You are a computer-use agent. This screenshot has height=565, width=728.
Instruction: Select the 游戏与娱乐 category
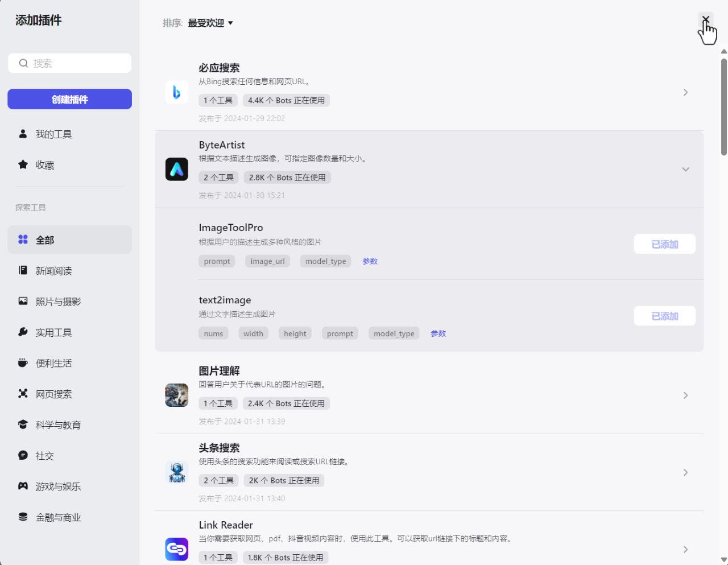[58, 486]
